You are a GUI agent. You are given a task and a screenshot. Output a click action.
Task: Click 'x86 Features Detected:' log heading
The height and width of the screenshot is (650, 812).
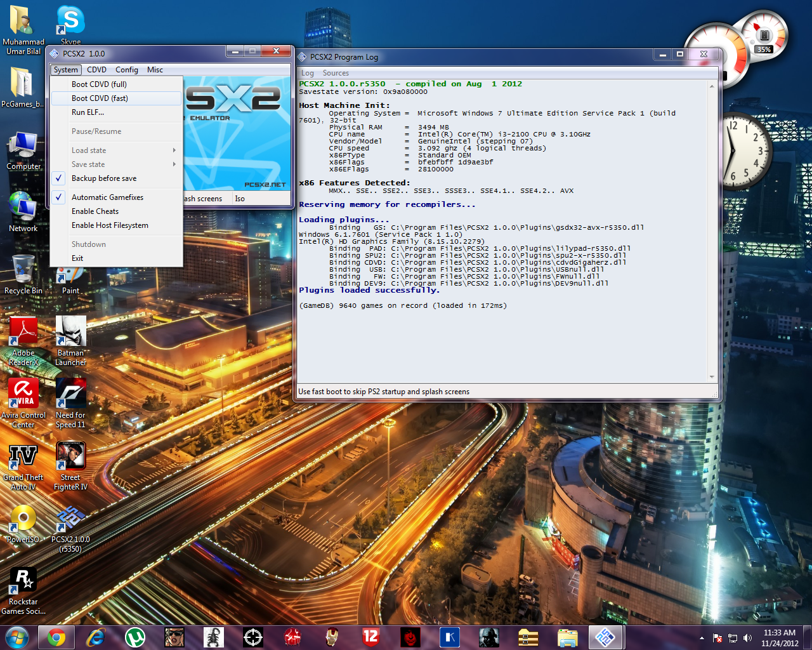point(355,183)
